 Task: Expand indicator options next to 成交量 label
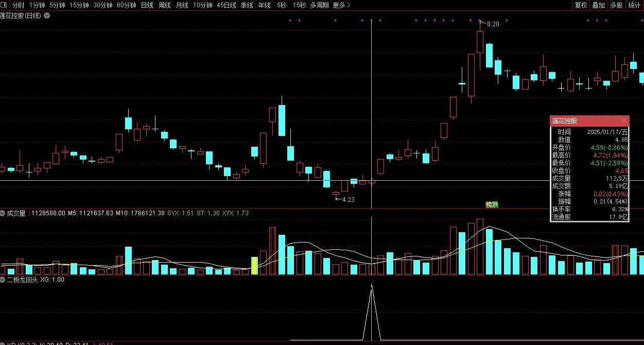point(3,213)
